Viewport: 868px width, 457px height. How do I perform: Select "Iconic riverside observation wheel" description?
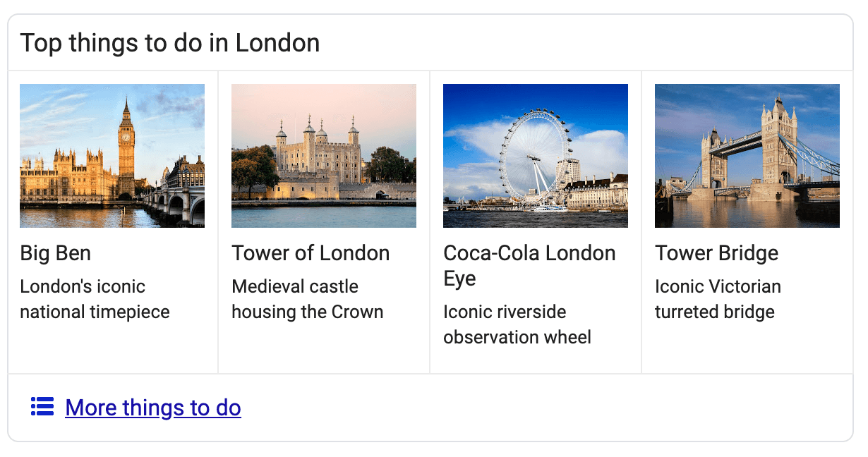click(517, 324)
